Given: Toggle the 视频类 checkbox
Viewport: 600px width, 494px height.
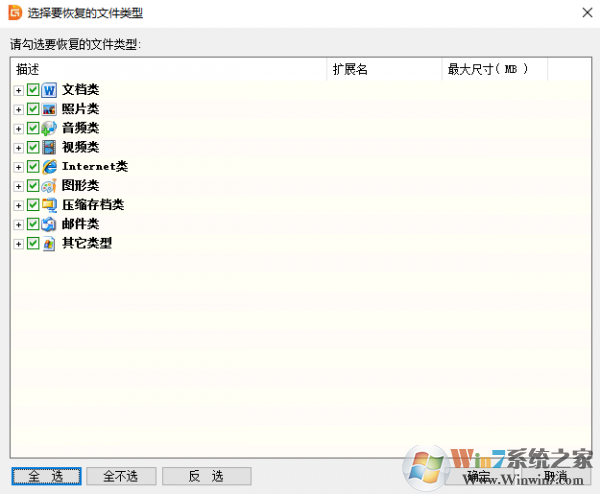Looking at the screenshot, I should coord(33,147).
